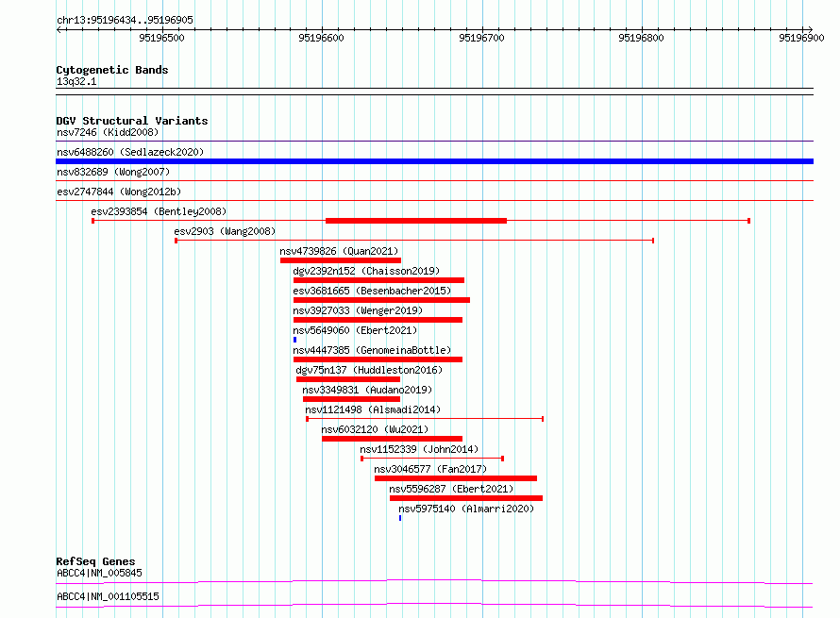This screenshot has height=618, width=840.
Task: Select the thick esv2393854 Bentley2008 segment
Action: [416, 221]
